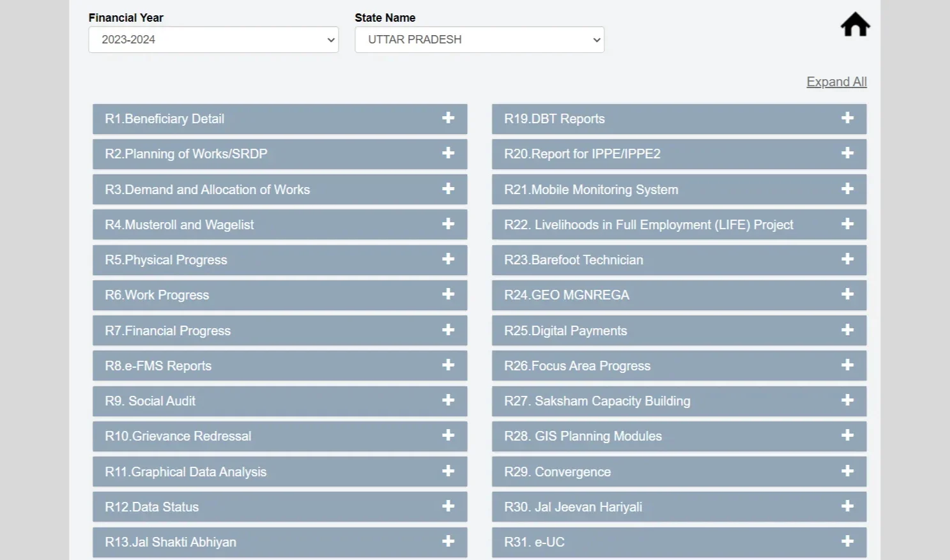The width and height of the screenshot is (950, 560).
Task: Click the home icon
Action: tap(855, 26)
